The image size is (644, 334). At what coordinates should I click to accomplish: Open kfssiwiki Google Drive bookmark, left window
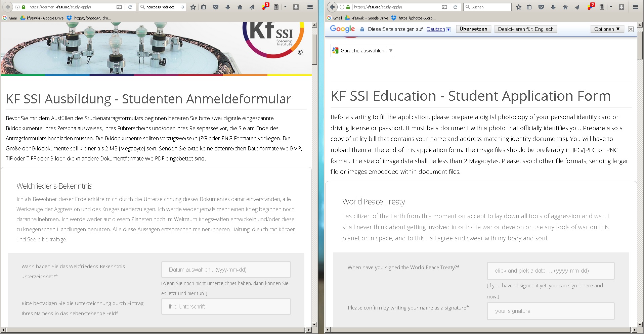click(42, 18)
